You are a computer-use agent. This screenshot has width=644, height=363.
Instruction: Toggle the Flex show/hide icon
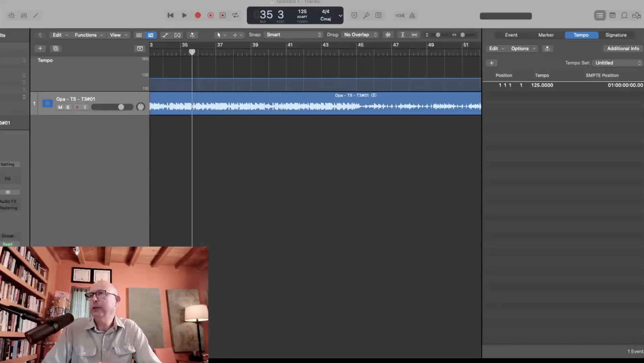coord(177,35)
